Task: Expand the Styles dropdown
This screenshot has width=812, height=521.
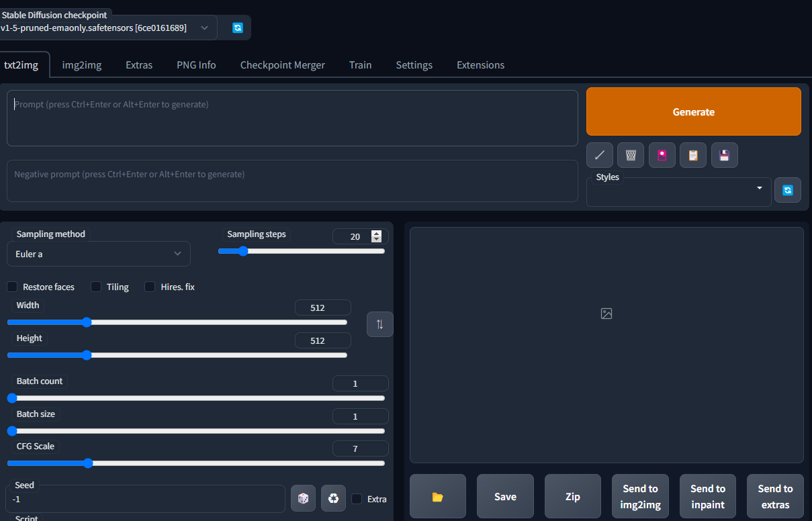Action: 679,192
